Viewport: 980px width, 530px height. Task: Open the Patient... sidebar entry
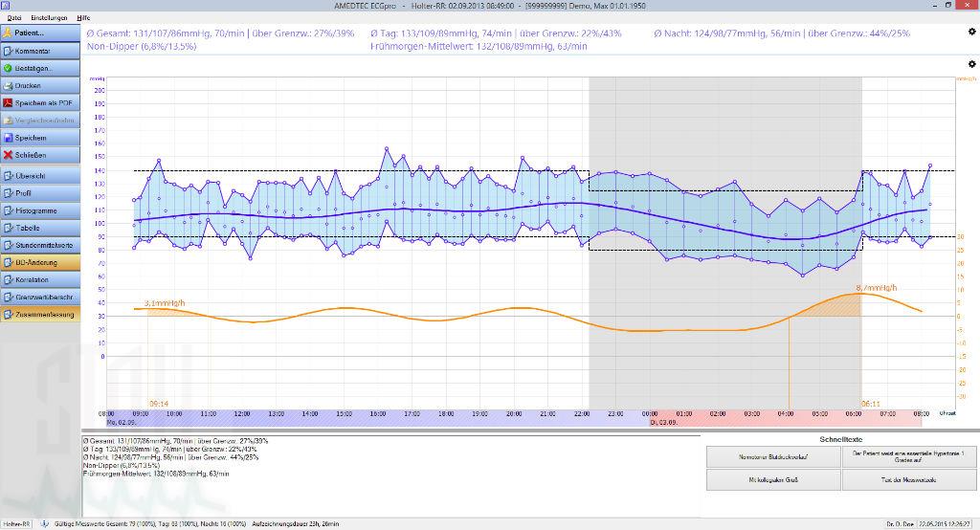[38, 33]
